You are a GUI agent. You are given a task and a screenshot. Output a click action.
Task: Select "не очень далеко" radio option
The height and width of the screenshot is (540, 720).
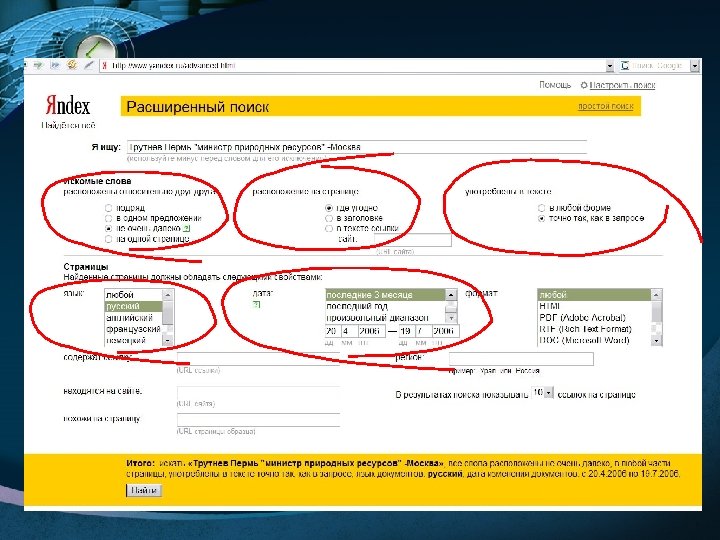click(x=108, y=228)
